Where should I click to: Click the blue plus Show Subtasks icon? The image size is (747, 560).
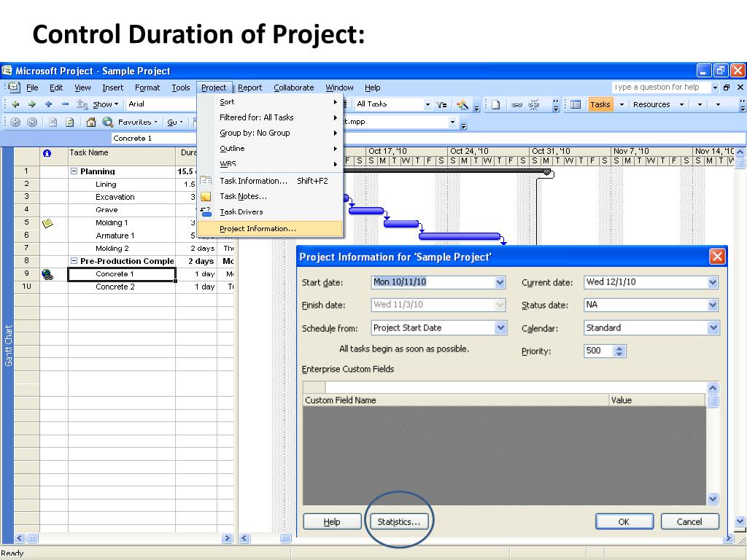(x=48, y=104)
